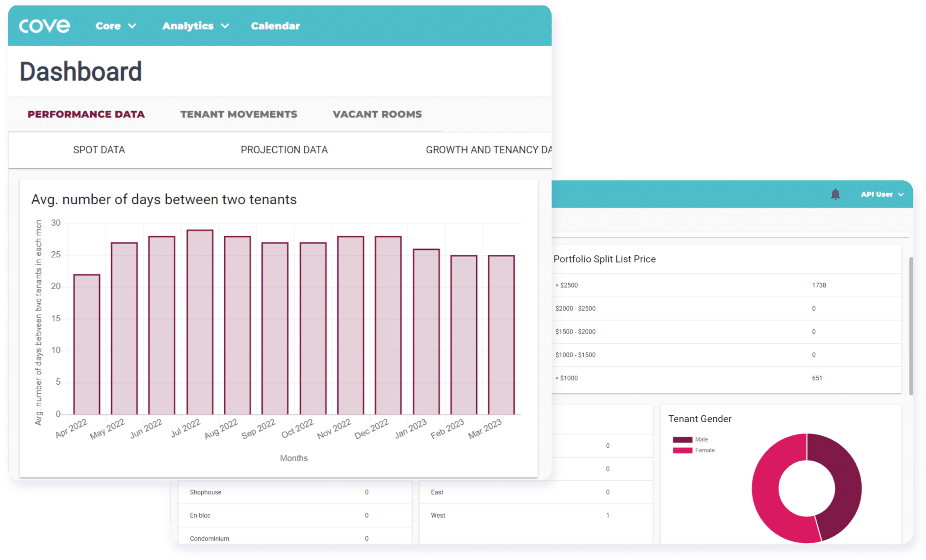Viewport: 926px width, 560px height.
Task: Click the En-bloc row
Action: 295,515
